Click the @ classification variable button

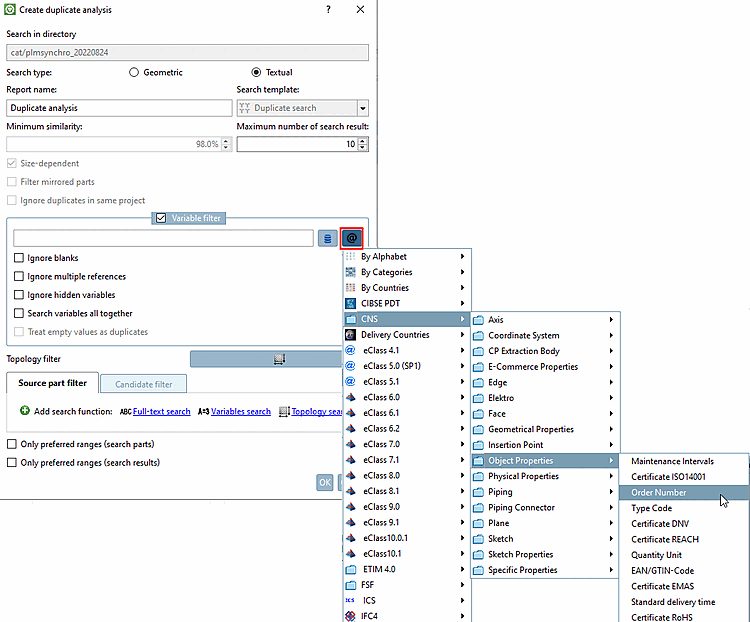tap(352, 238)
